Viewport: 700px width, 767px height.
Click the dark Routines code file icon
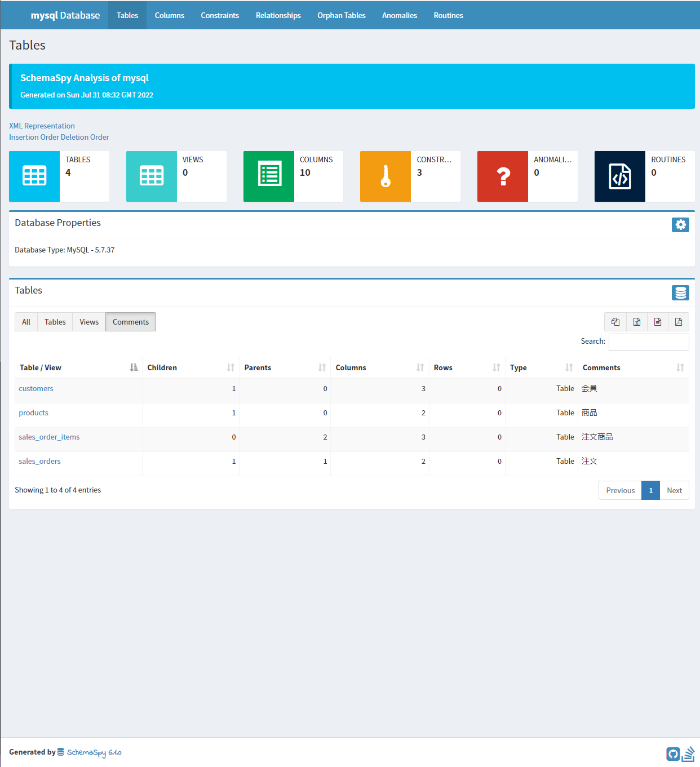pyautogui.click(x=620, y=176)
